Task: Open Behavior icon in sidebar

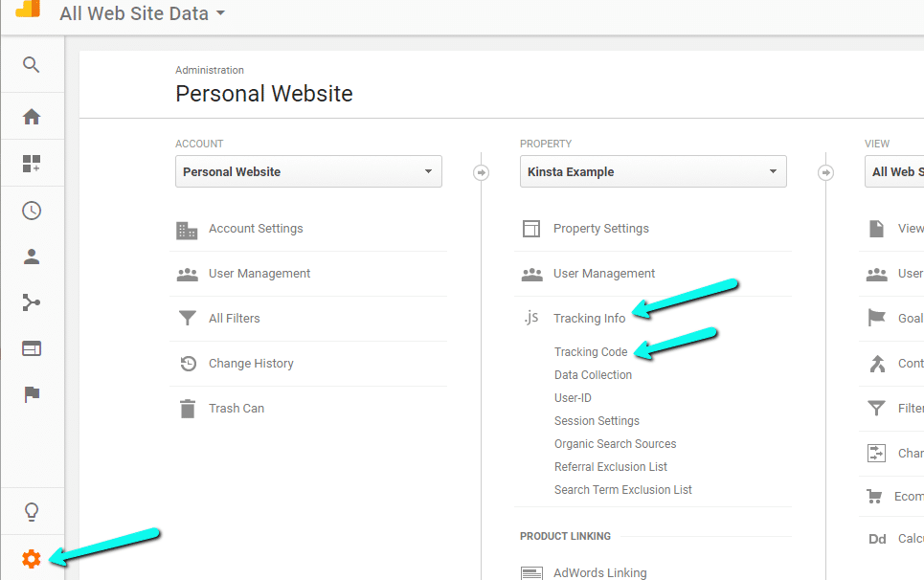Action: pyautogui.click(x=32, y=348)
